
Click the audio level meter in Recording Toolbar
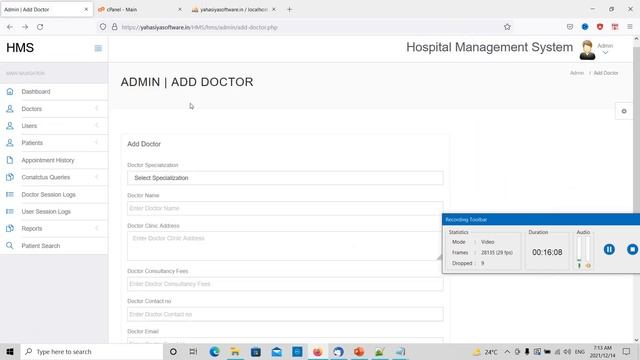tap(583, 252)
